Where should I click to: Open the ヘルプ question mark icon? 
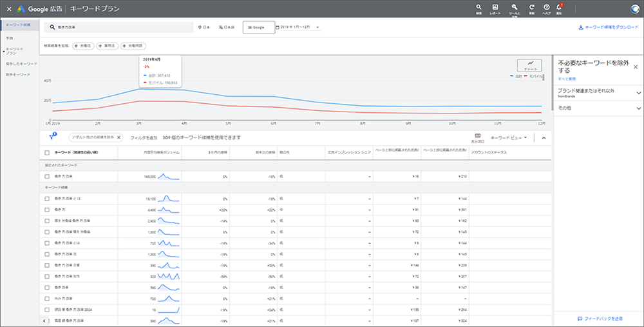(x=547, y=7)
